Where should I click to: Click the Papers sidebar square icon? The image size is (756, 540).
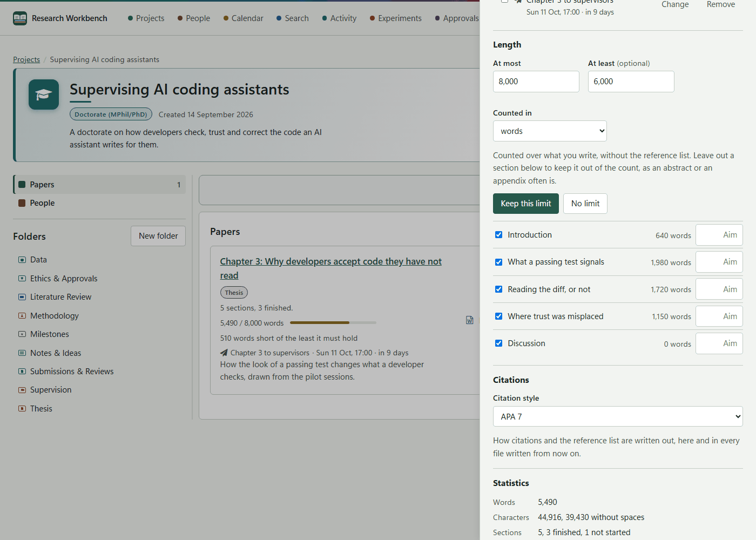coord(22,185)
